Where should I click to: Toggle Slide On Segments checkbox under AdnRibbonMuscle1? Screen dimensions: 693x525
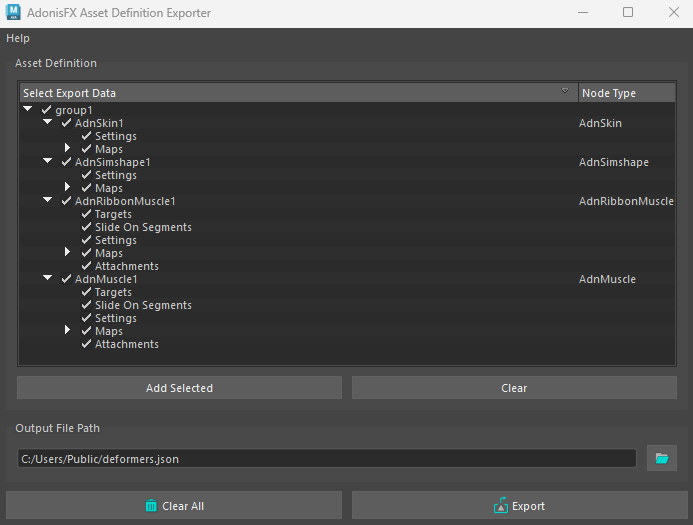tap(86, 227)
